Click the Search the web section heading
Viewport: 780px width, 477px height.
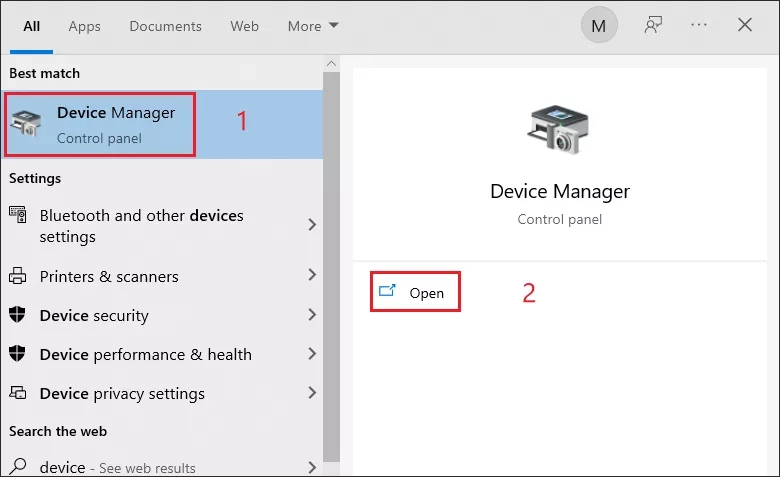point(58,431)
